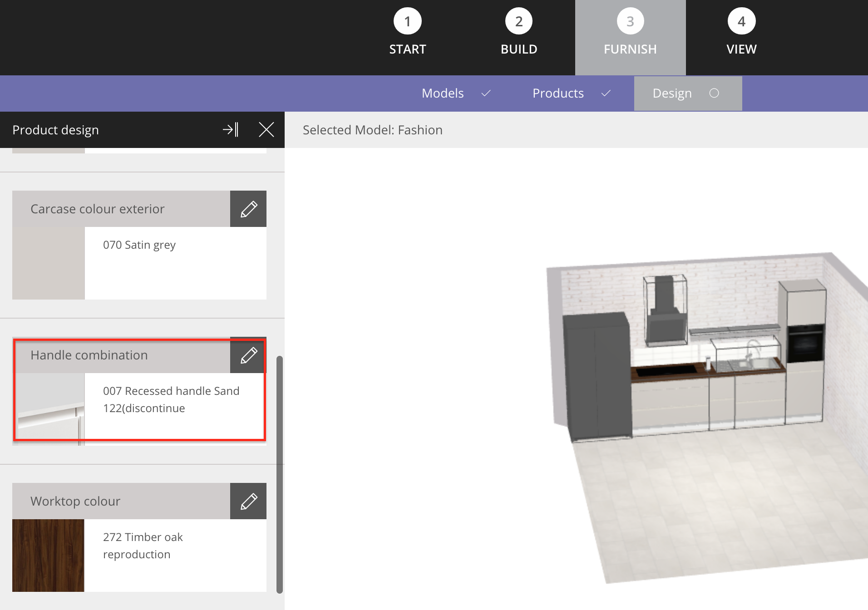This screenshot has width=868, height=610.
Task: Select the dark tall cabinet in preview
Action: 597,377
